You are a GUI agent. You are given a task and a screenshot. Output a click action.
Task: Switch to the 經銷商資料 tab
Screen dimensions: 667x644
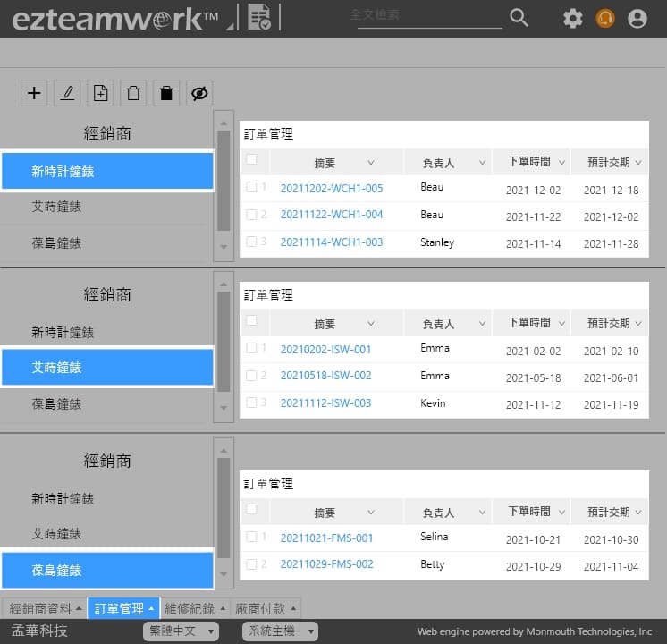click(x=45, y=608)
